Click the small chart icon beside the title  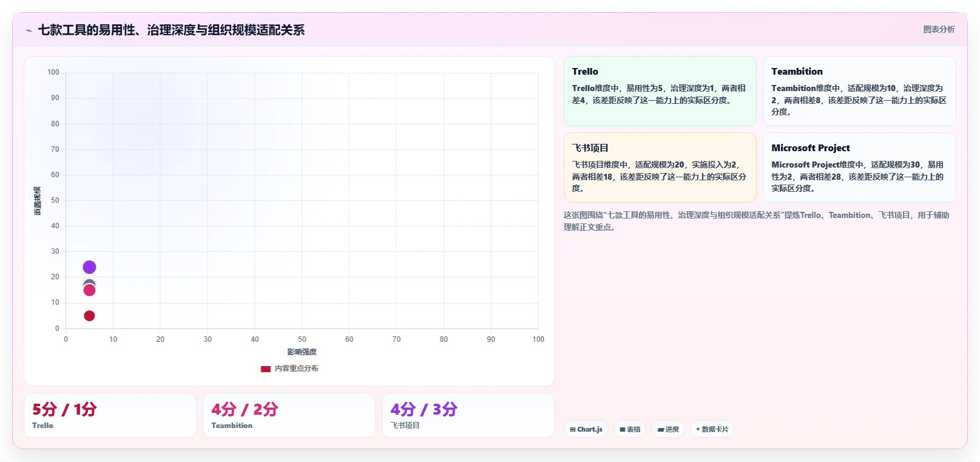pos(29,30)
